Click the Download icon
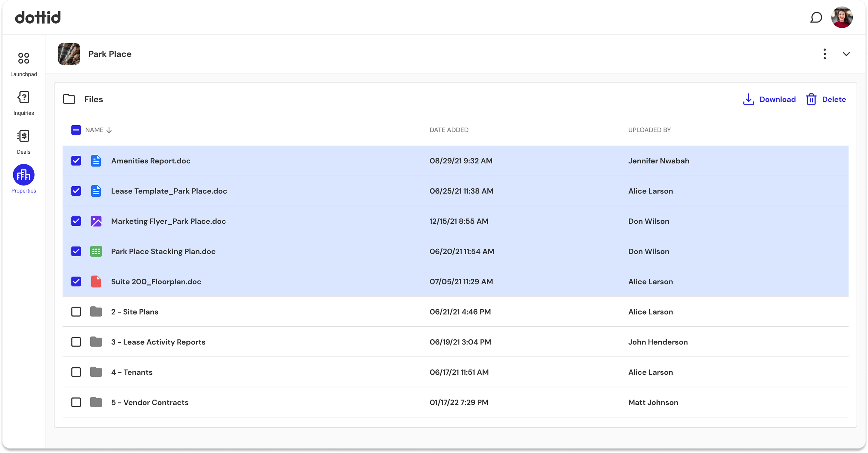 tap(748, 100)
